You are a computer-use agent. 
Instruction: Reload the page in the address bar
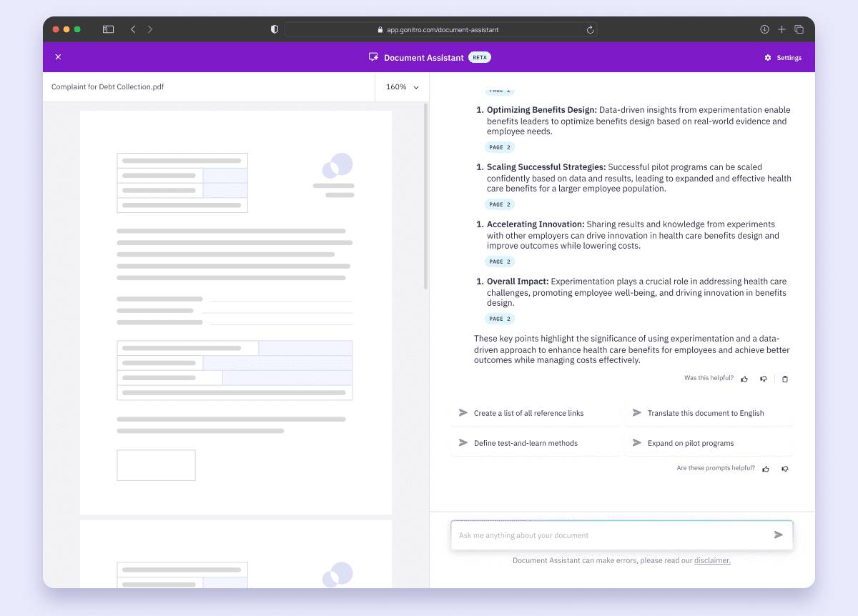click(x=590, y=30)
